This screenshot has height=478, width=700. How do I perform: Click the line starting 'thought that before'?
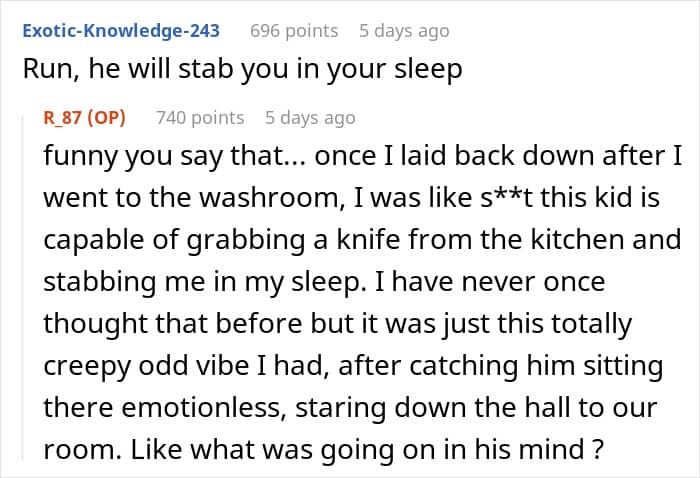[x=338, y=324]
